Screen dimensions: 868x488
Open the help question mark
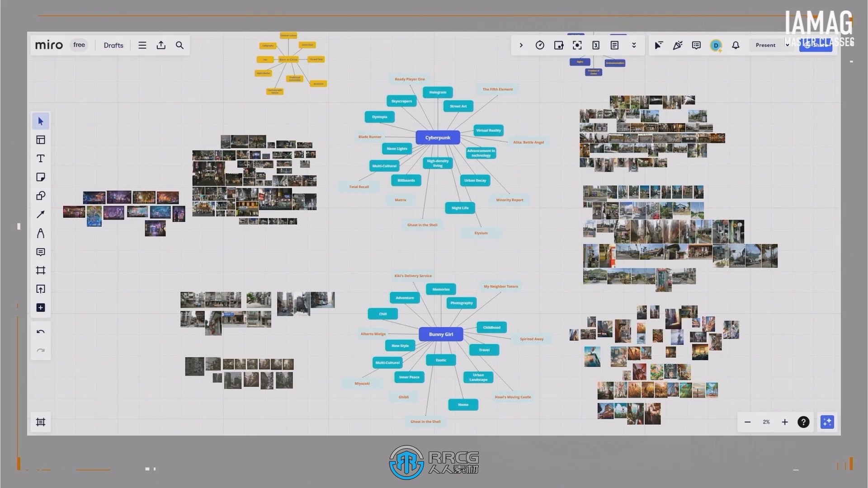pos(803,422)
